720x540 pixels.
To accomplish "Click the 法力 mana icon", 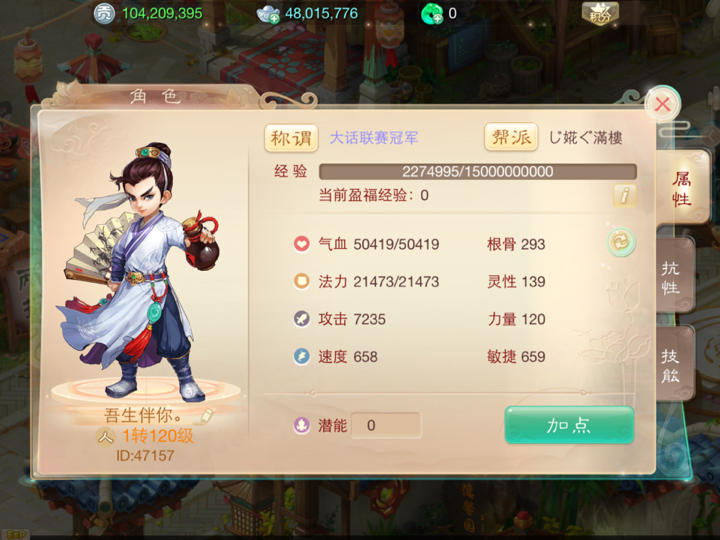I will coord(302,281).
